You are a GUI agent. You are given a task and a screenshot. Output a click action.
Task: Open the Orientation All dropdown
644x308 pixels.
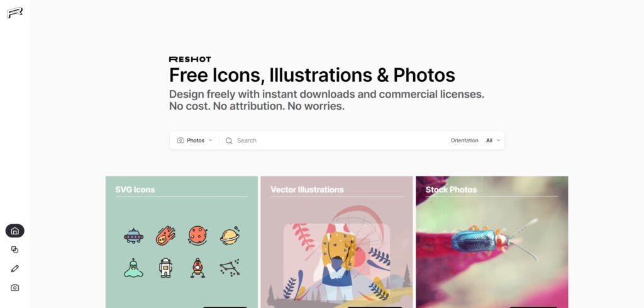[493, 140]
